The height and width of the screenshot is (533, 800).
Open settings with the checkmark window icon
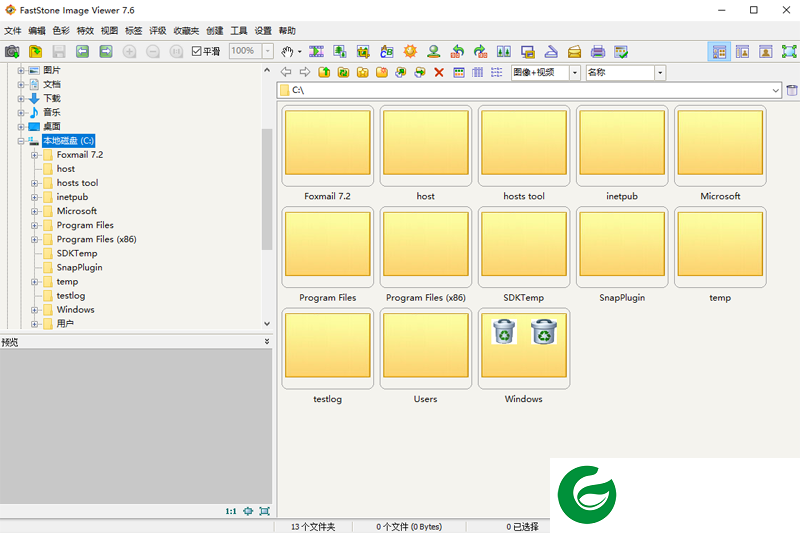[621, 52]
